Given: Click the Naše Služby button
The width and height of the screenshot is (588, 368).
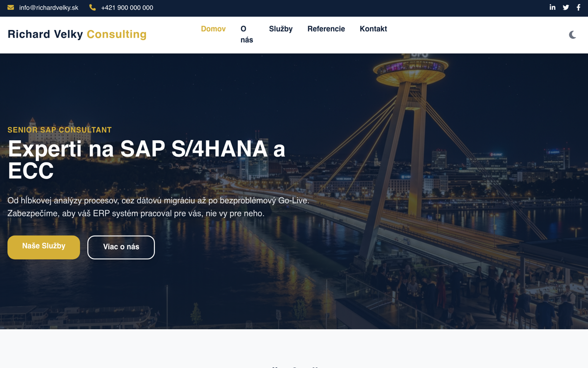Looking at the screenshot, I should pyautogui.click(x=43, y=247).
